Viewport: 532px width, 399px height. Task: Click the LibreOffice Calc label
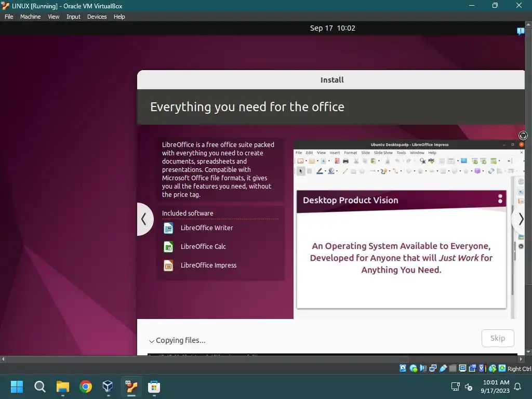(x=203, y=247)
